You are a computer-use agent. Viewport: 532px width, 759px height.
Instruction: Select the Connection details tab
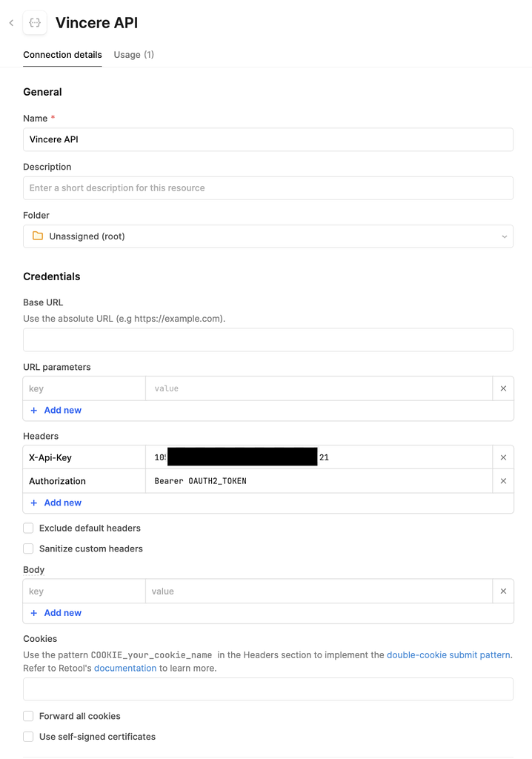coord(62,54)
